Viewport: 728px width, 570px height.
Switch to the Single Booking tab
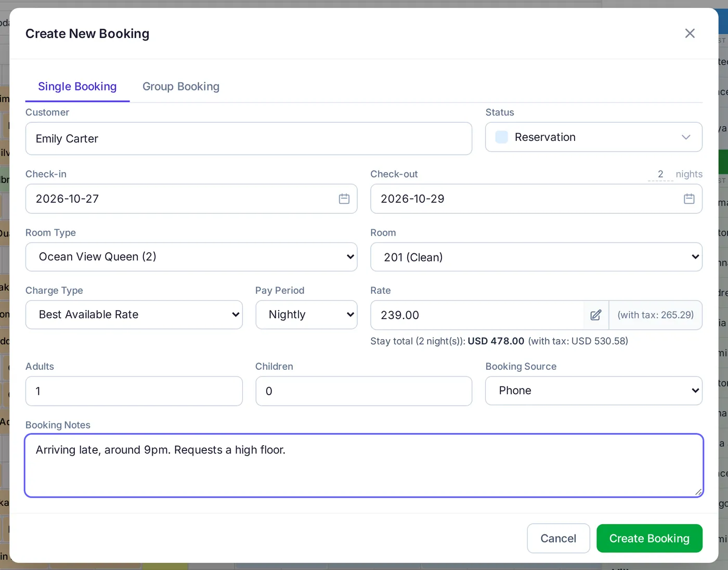(x=77, y=86)
